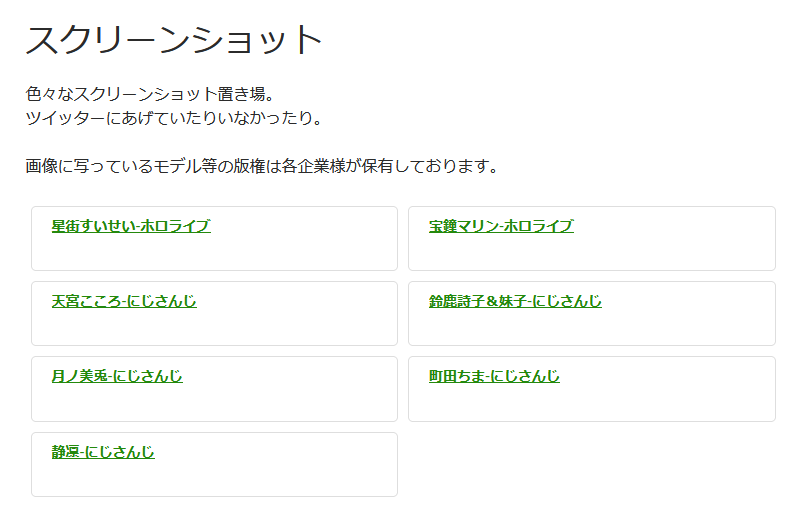Follow the 鈴鹿詩子&妹子-にじさんじ link
Viewport: 793px width, 521px height.
515,301
